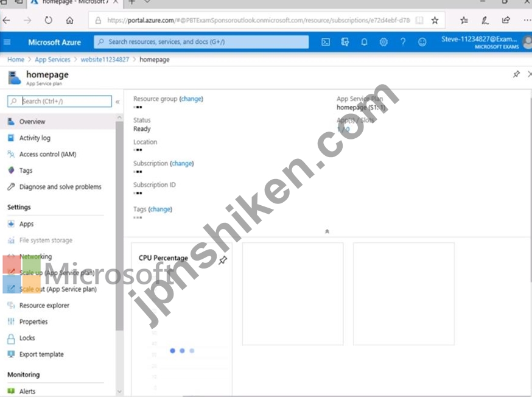532x397 pixels.
Task: Click the Microsoft Azure portal title
Action: (x=55, y=42)
